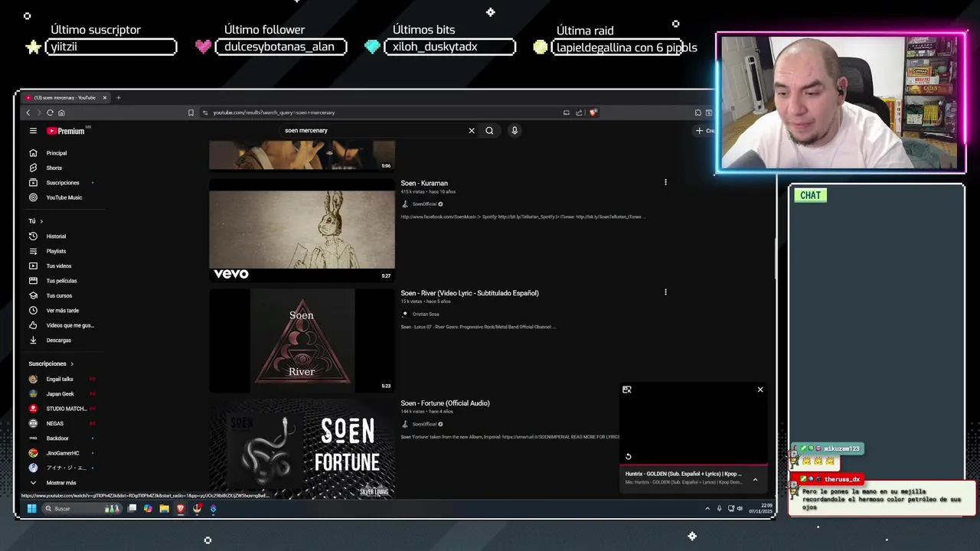The height and width of the screenshot is (551, 980).
Task: Open the Soen River video thumbnail
Action: click(x=302, y=341)
